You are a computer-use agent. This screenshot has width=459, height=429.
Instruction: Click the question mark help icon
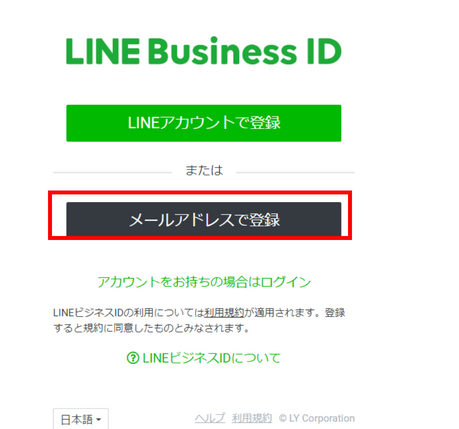coord(133,358)
